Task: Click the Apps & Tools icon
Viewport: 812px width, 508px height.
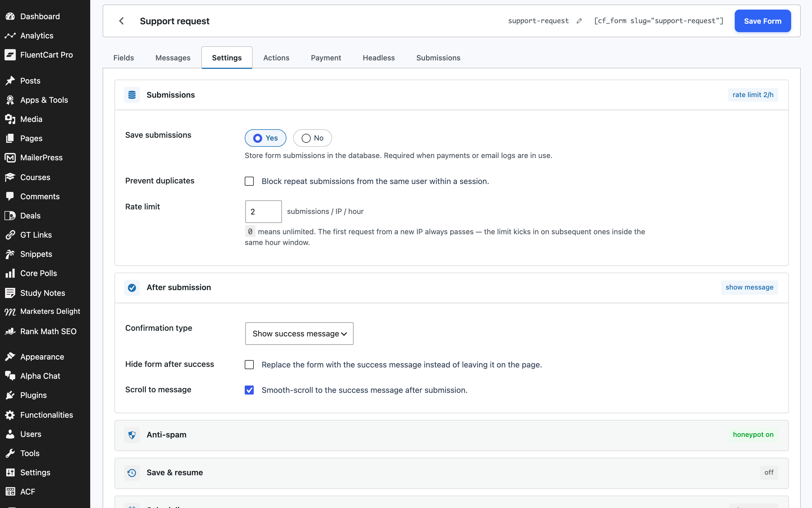Action: (x=10, y=100)
